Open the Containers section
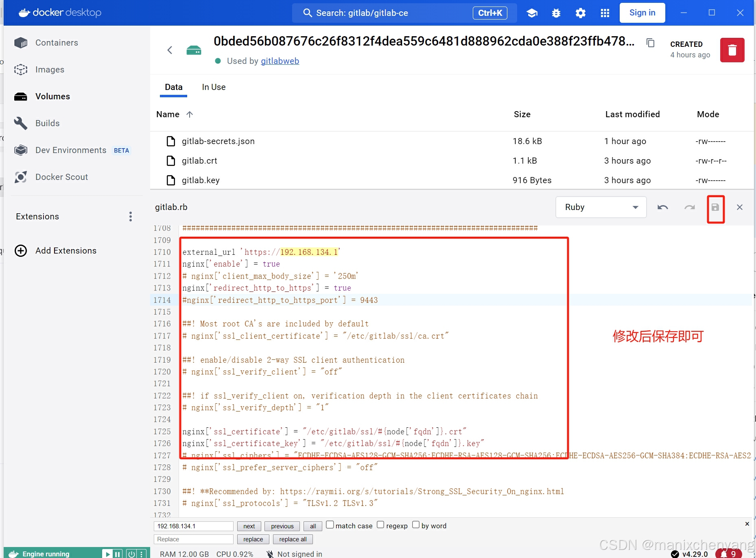 pyautogui.click(x=57, y=43)
